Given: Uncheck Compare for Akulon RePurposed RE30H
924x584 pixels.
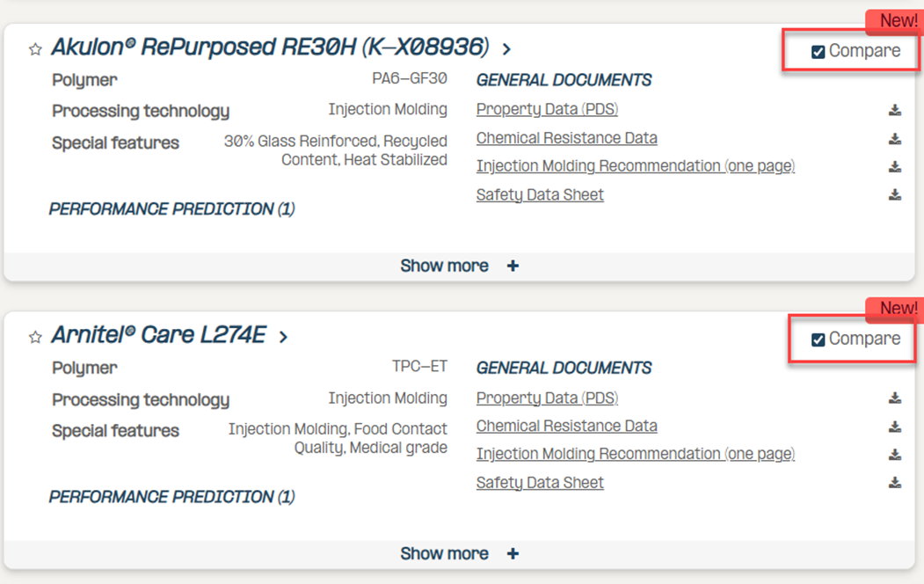Looking at the screenshot, I should pos(818,52).
